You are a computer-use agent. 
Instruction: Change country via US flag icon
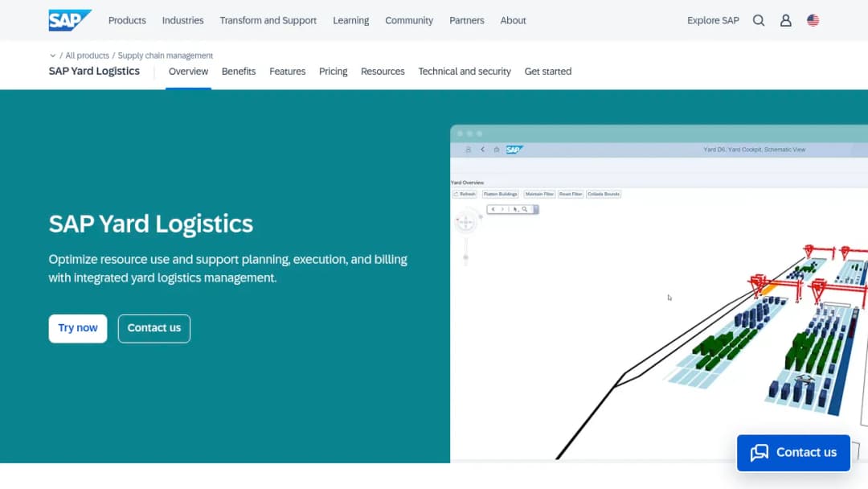tap(813, 20)
